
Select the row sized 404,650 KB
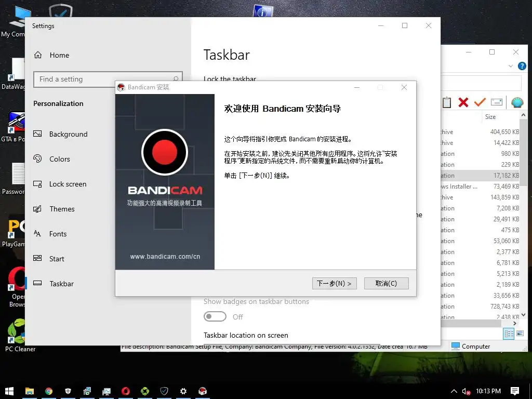pyautogui.click(x=480, y=131)
